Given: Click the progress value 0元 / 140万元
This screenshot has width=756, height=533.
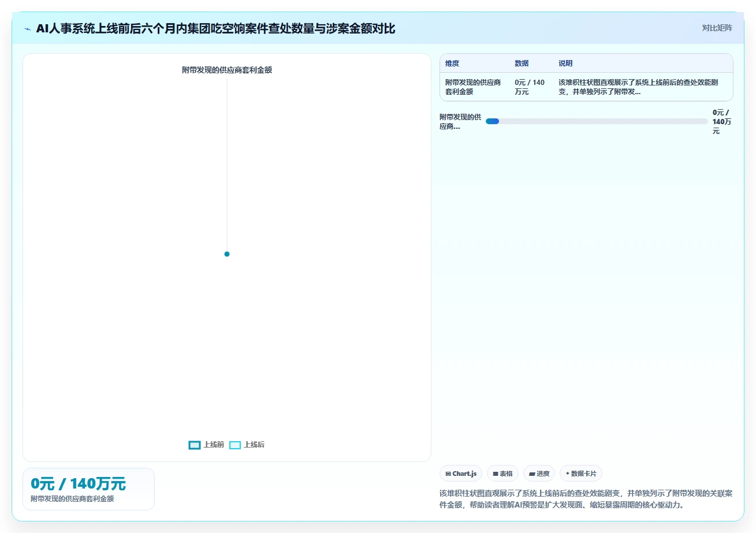Looking at the screenshot, I should pyautogui.click(x=722, y=121).
